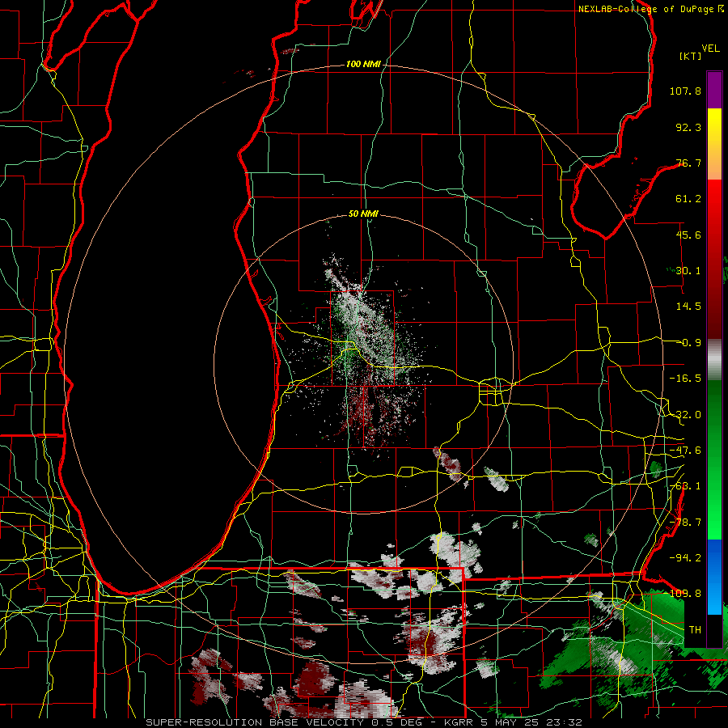Select the 45.6 velocity scale value
The width and height of the screenshot is (728, 728).
pos(688,235)
